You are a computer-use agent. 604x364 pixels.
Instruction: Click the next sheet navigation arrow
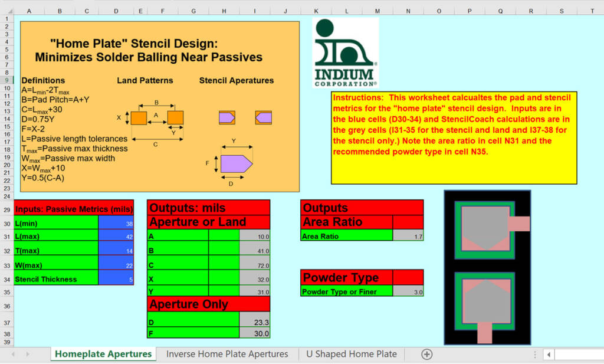[x=28, y=354]
